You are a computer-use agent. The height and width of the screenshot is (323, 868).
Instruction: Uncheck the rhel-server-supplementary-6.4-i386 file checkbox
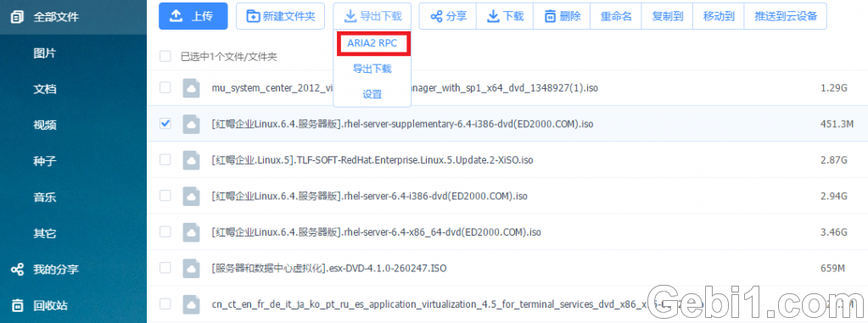point(165,124)
